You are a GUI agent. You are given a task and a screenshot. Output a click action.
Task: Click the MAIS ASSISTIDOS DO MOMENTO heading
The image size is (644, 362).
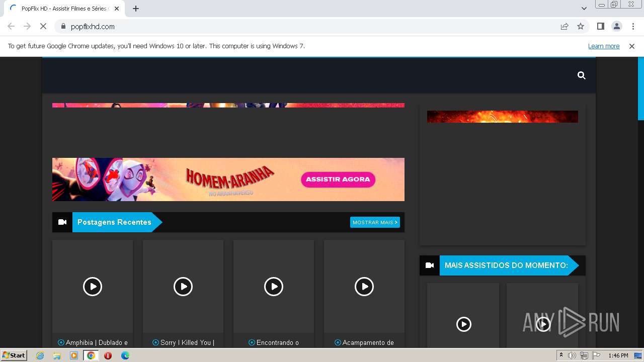click(x=506, y=265)
